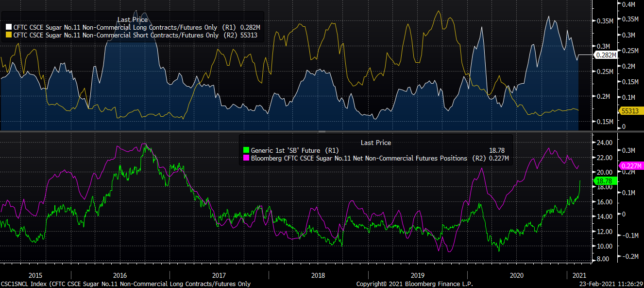This screenshot has height=288, width=644.
Task: Select the magenta Net Non-Commercial legend swatch
Action: click(245, 158)
